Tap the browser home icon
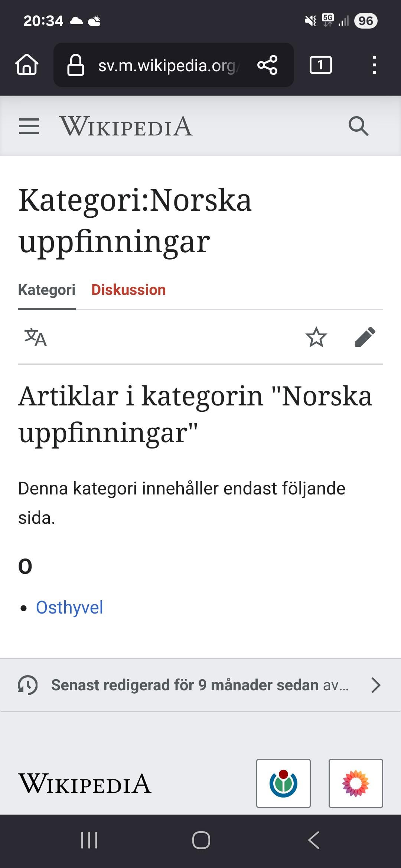The image size is (401, 868). point(27,65)
